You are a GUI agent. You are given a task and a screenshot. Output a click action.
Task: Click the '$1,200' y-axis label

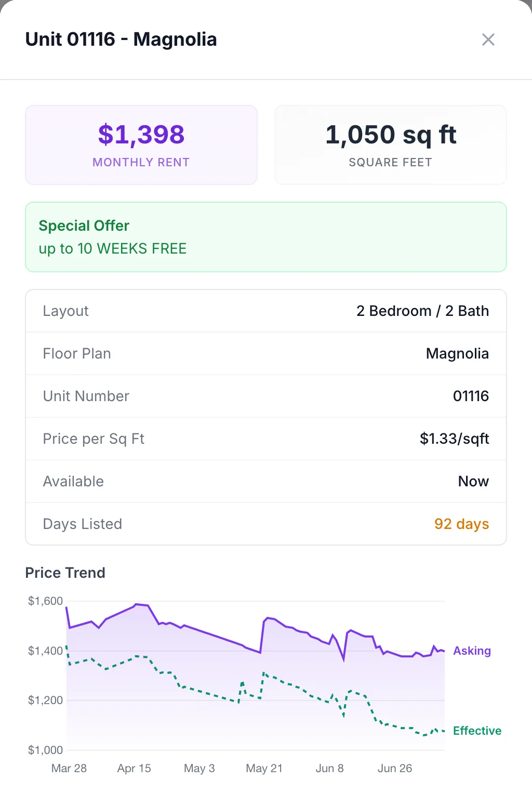(x=45, y=700)
